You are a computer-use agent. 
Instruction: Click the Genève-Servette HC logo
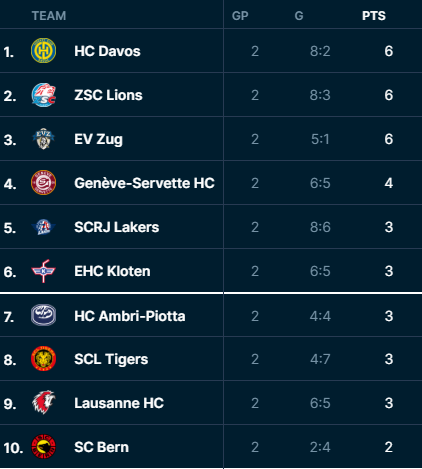[x=43, y=183]
